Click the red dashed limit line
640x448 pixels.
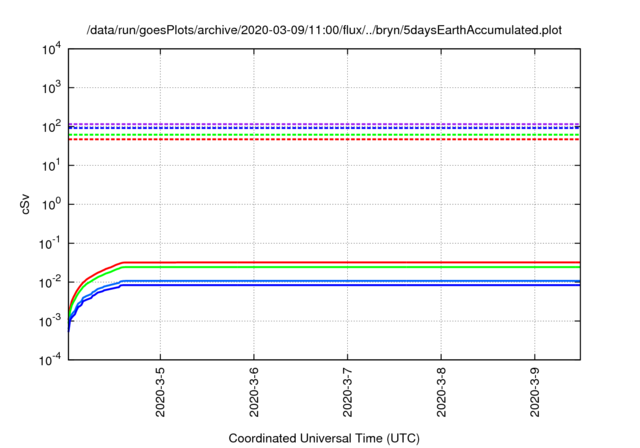[x=324, y=140]
